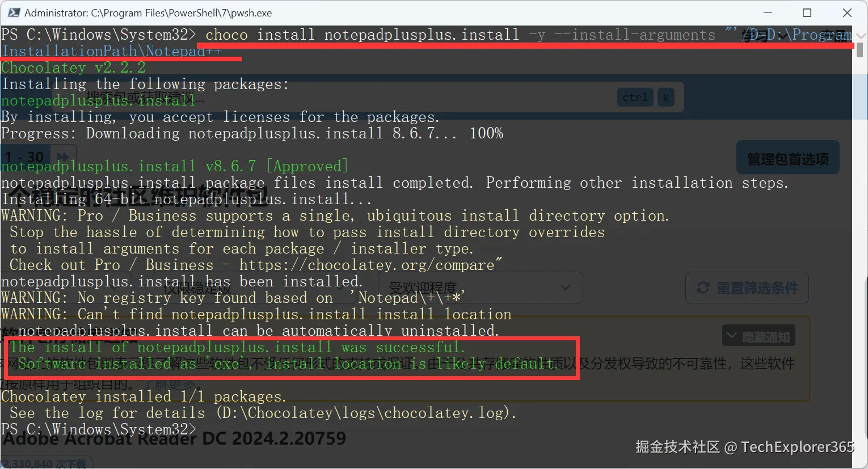Click 'notepadplusplus.install v8.6.7 [Approved]' text

pyautogui.click(x=175, y=166)
